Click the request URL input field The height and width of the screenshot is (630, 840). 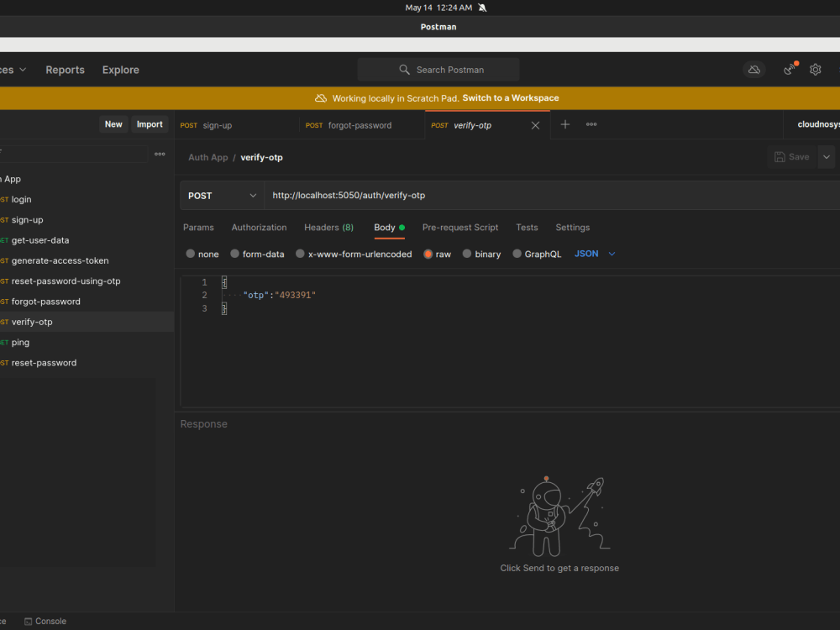click(420, 195)
